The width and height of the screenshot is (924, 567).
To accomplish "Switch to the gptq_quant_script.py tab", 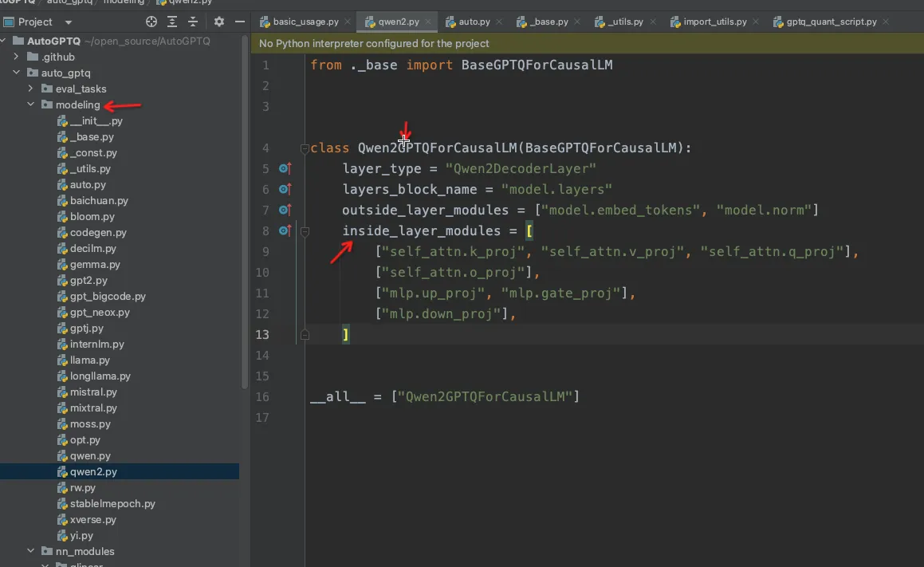I will (831, 22).
